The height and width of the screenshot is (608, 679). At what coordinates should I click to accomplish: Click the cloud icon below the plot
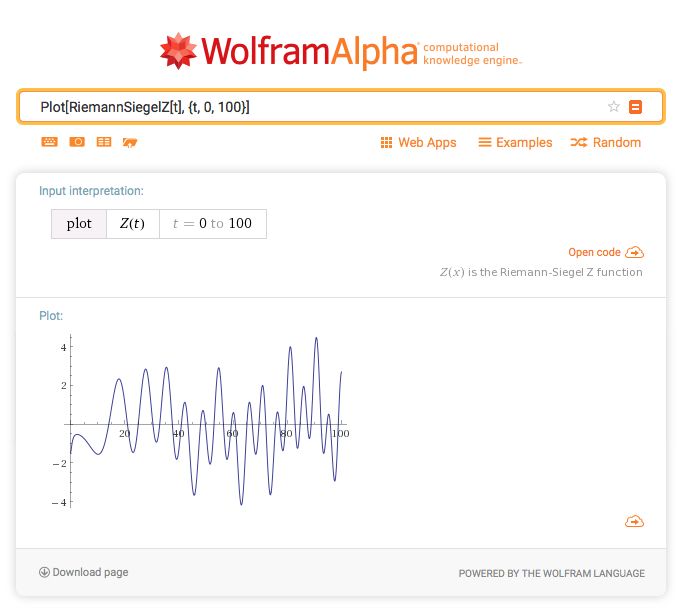click(x=634, y=521)
